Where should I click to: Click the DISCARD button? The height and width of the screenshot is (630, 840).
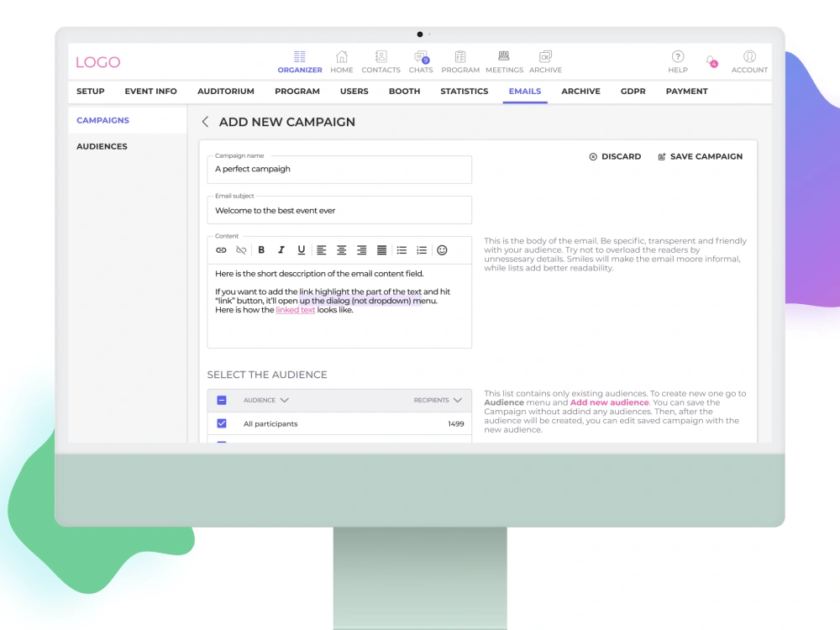615,156
